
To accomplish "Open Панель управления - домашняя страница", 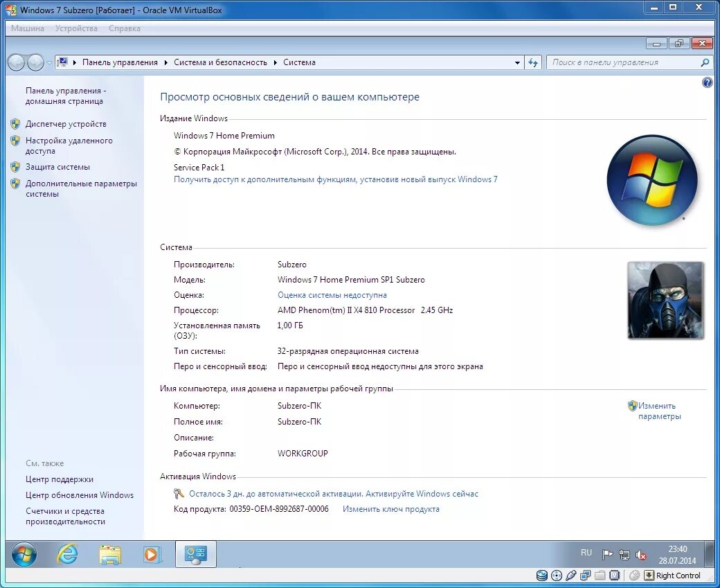I will [x=66, y=96].
